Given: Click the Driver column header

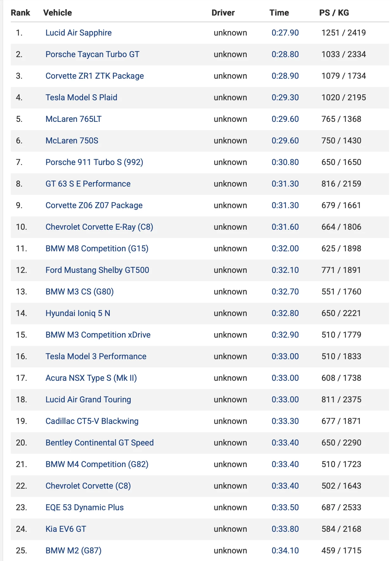Looking at the screenshot, I should (223, 13).
